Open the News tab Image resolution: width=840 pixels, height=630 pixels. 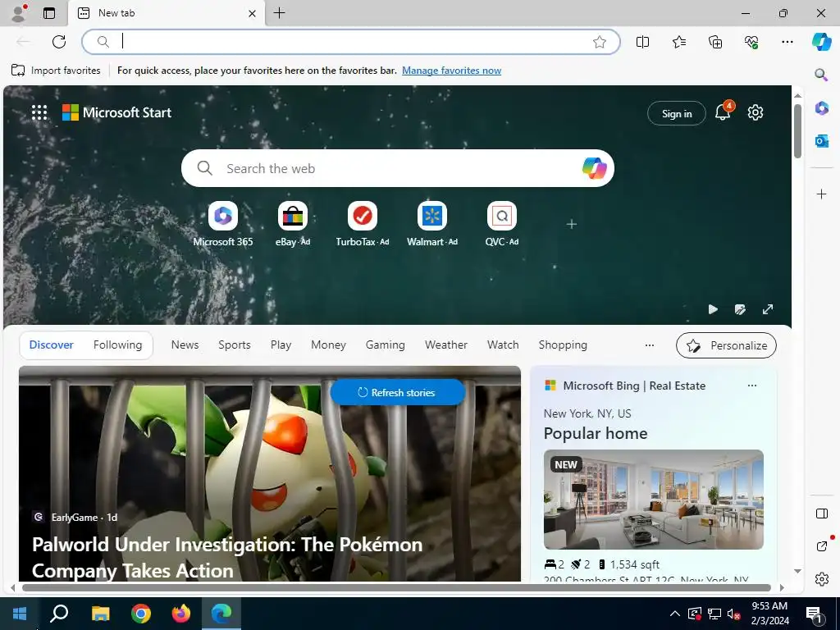[x=185, y=345]
